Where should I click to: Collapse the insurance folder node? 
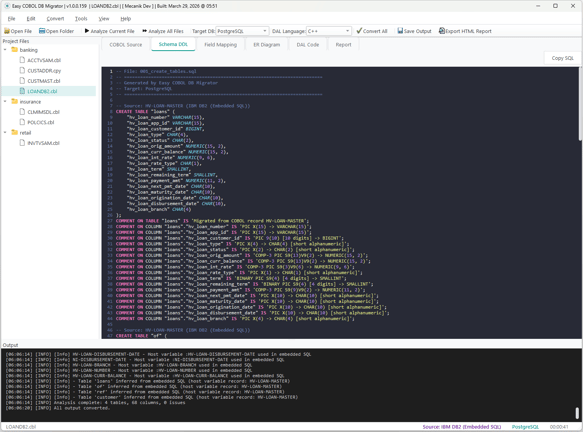5,101
